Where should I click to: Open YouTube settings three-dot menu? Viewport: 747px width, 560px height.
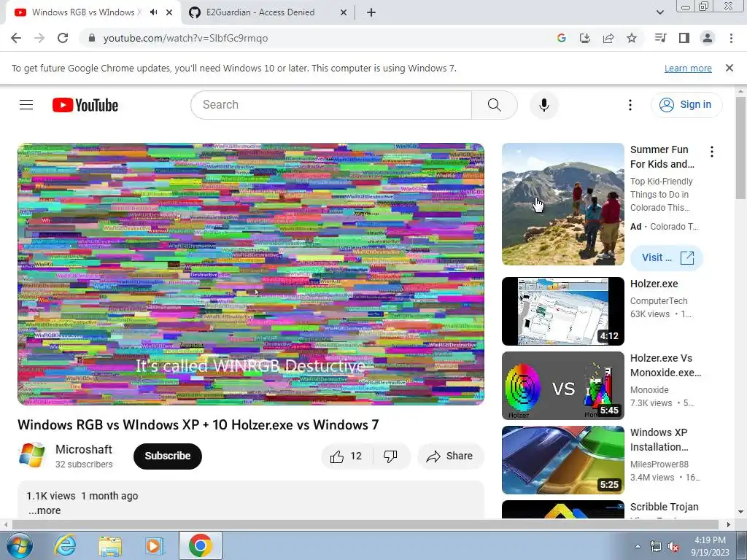point(630,105)
